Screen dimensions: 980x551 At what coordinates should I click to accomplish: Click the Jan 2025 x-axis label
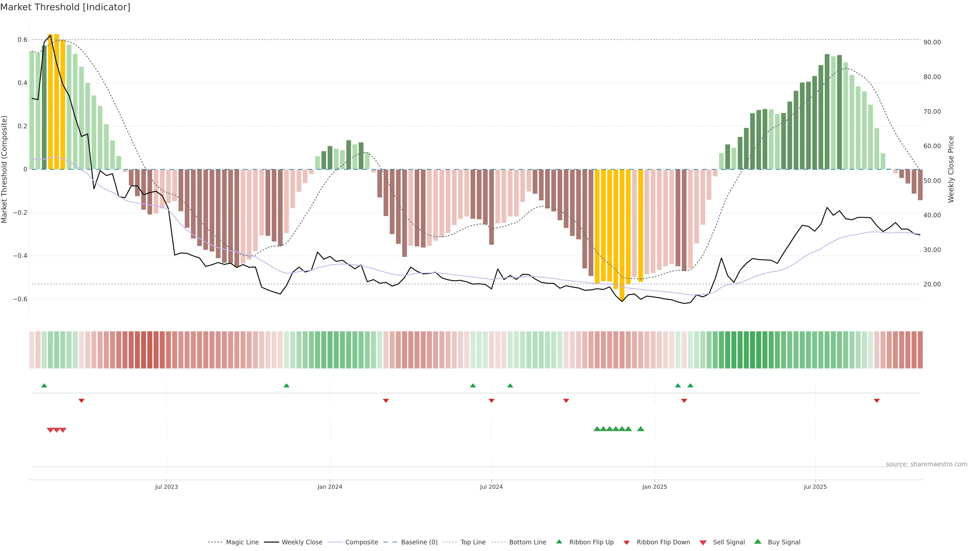pos(654,487)
